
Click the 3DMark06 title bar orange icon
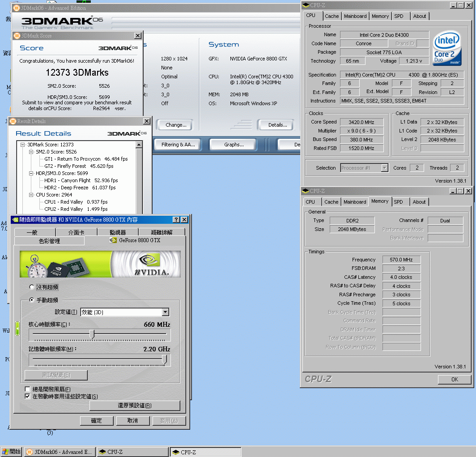17,8
